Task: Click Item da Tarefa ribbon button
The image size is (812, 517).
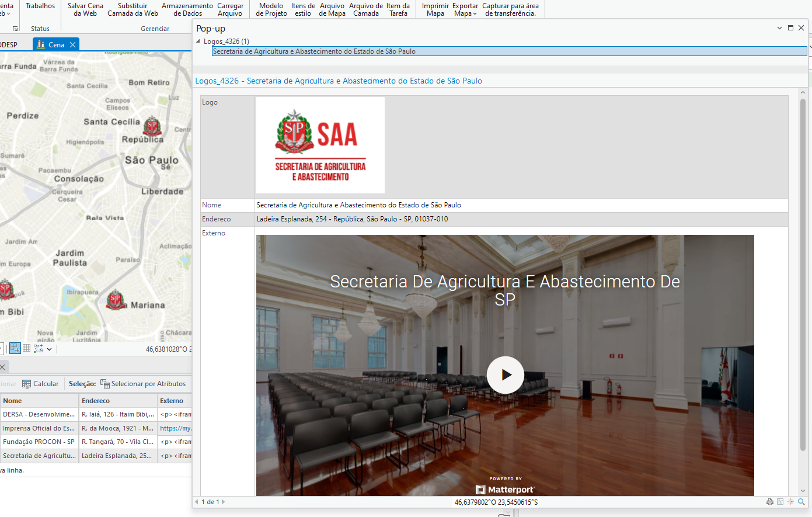Action: tap(398, 9)
